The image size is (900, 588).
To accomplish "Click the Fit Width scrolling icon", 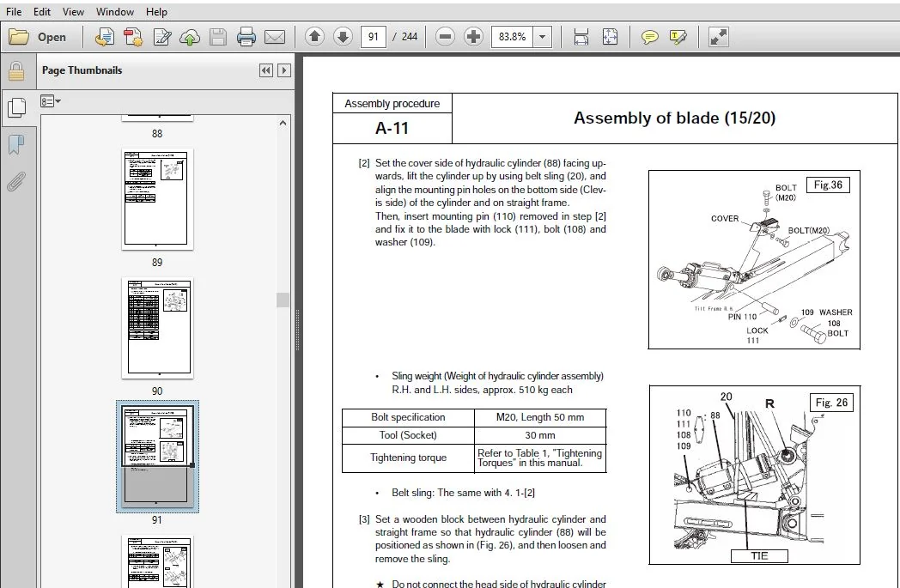I will (x=581, y=37).
